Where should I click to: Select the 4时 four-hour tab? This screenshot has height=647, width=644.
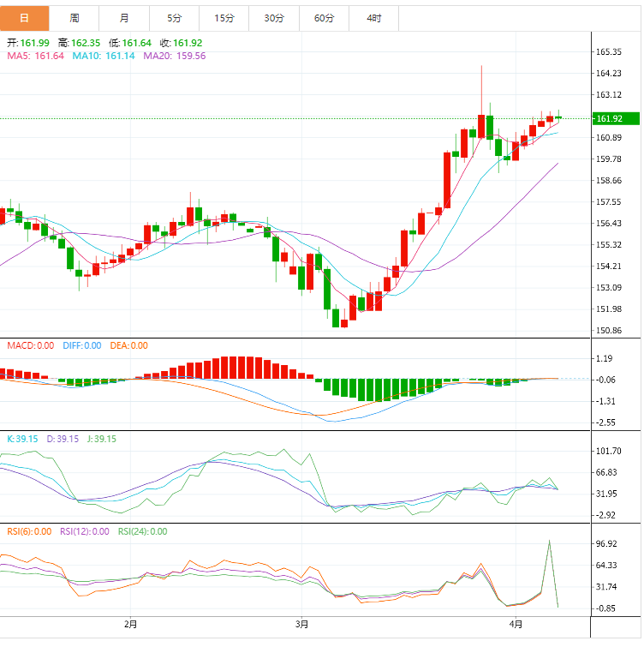coord(373,18)
